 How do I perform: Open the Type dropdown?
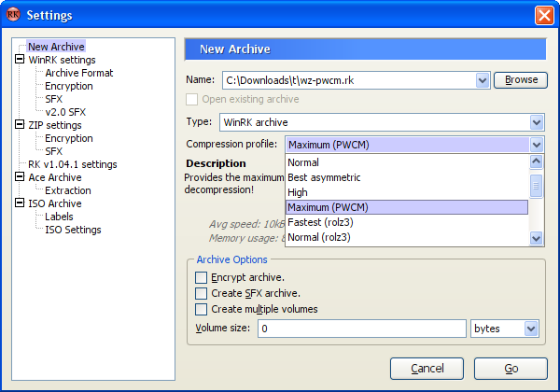[x=537, y=122]
